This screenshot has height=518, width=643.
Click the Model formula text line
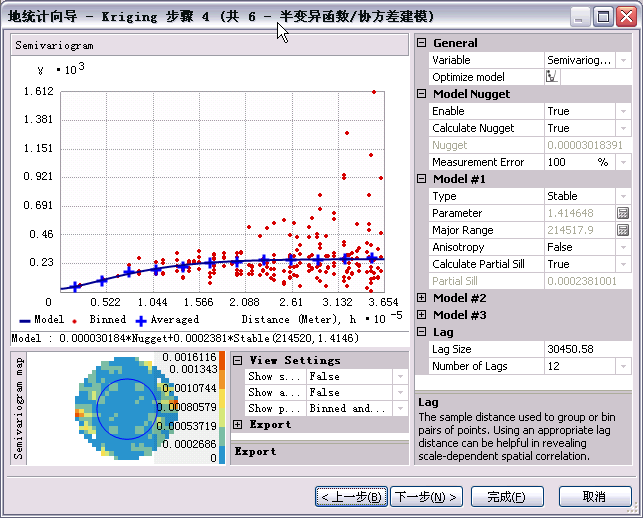coord(185,338)
